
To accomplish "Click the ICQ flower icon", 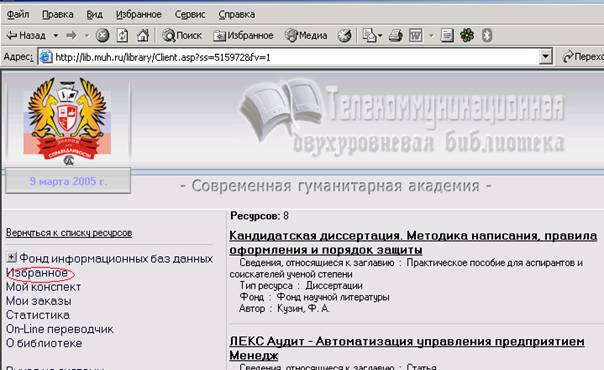I will [x=467, y=36].
